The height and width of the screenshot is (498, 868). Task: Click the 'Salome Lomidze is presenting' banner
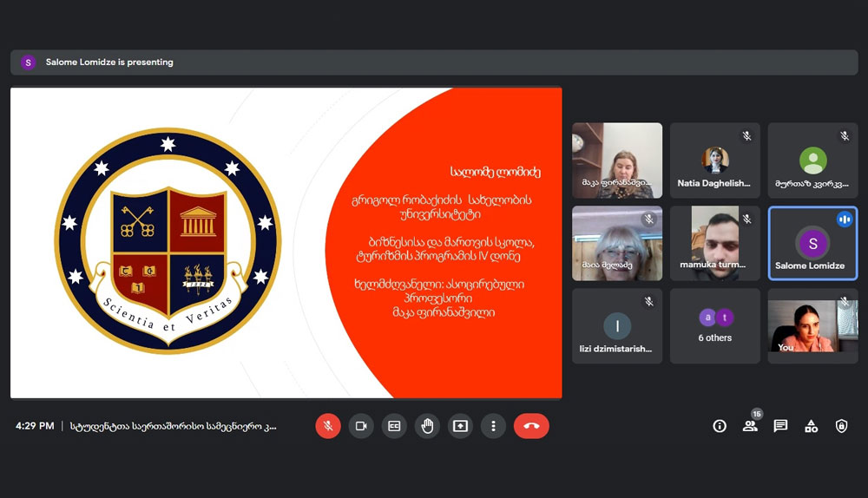[109, 62]
